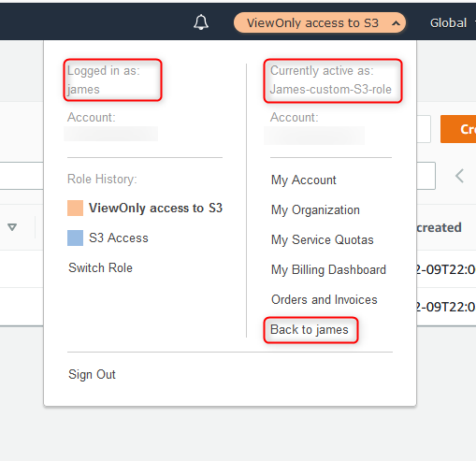This screenshot has width=476, height=461.
Task: Open My Billing Dashboard
Action: pos(328,269)
